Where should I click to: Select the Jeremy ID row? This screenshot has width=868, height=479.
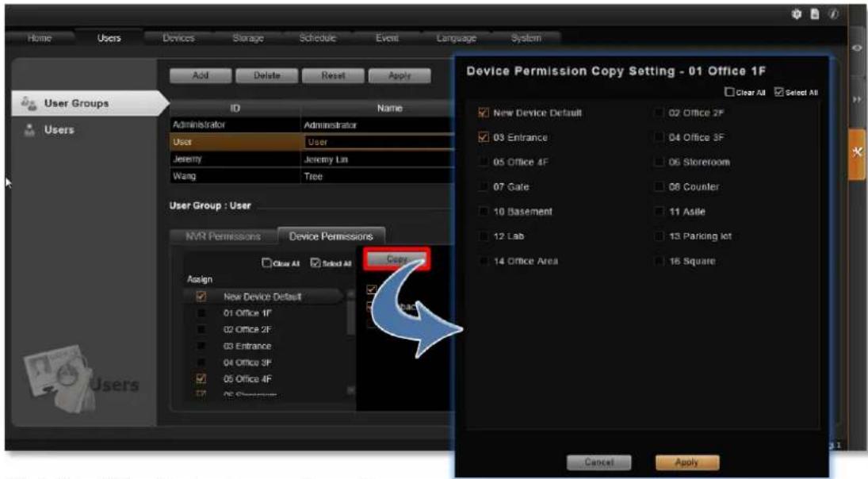pos(235,159)
